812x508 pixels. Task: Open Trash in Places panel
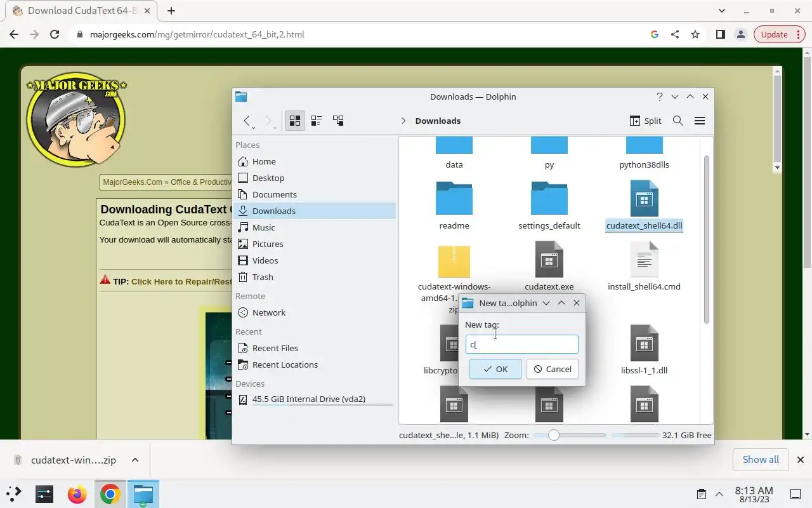click(315, 277)
